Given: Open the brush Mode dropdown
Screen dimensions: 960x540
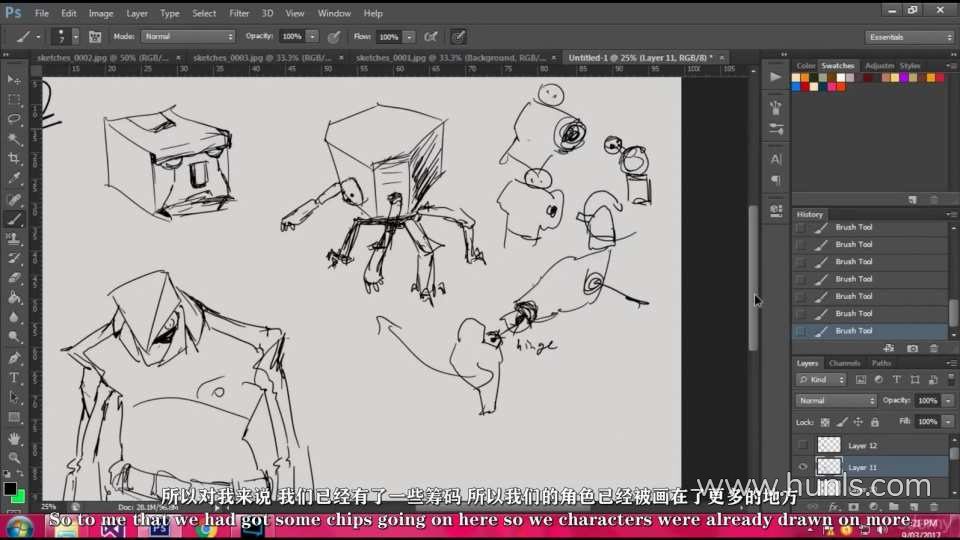Looking at the screenshot, I should (188, 36).
